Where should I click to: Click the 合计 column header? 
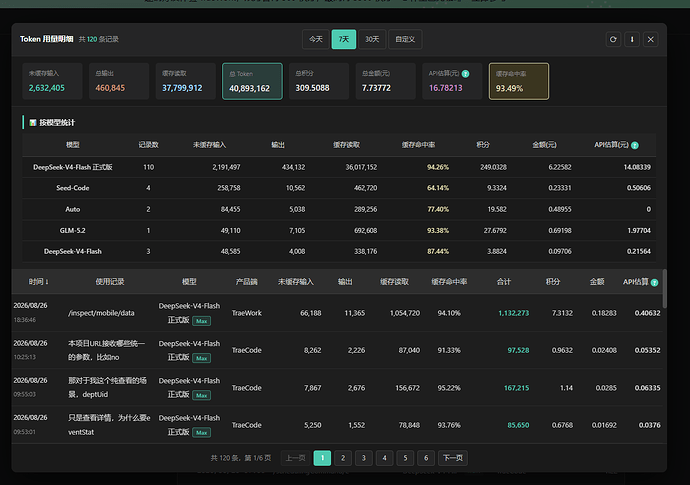[x=504, y=282]
